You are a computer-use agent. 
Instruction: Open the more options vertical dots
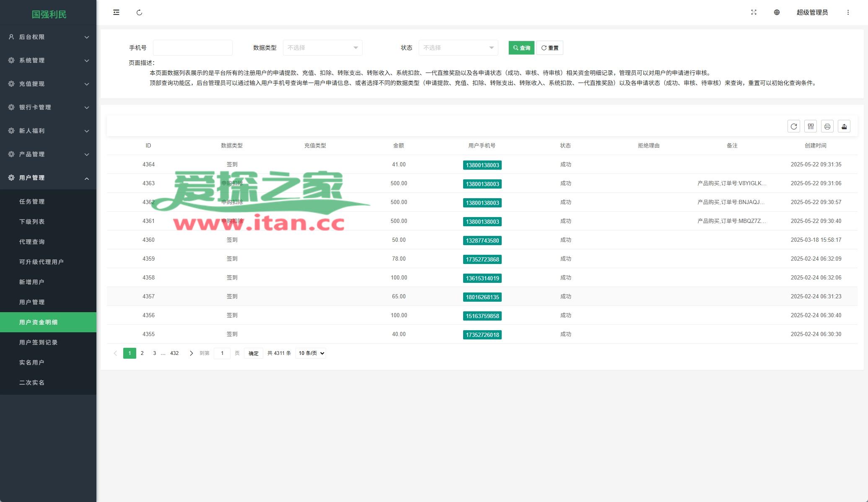(x=848, y=13)
